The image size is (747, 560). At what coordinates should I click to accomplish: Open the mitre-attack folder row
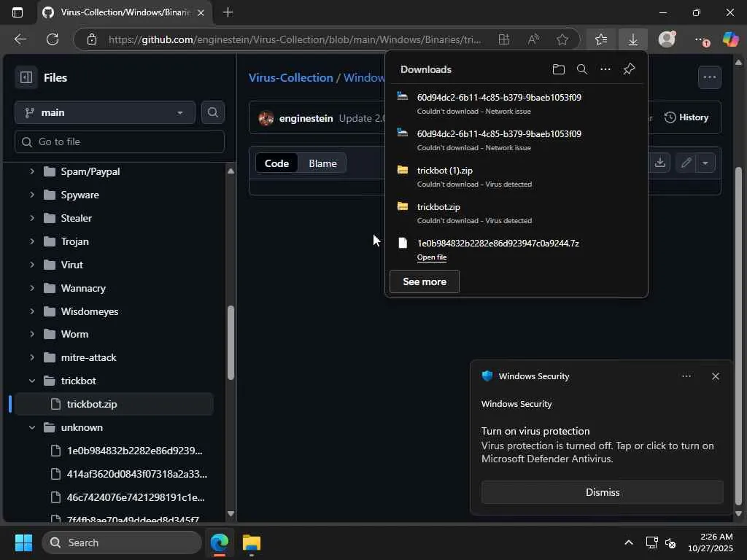[115, 357]
